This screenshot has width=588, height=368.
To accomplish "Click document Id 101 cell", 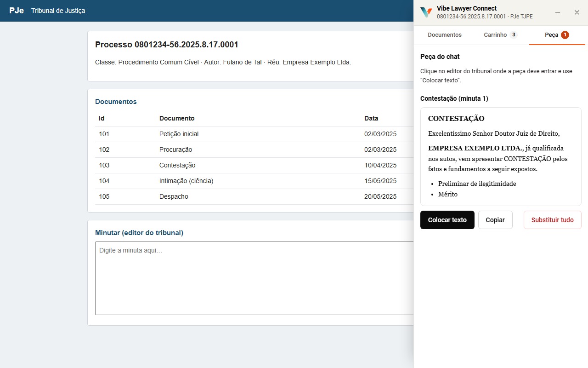I will (x=104, y=134).
